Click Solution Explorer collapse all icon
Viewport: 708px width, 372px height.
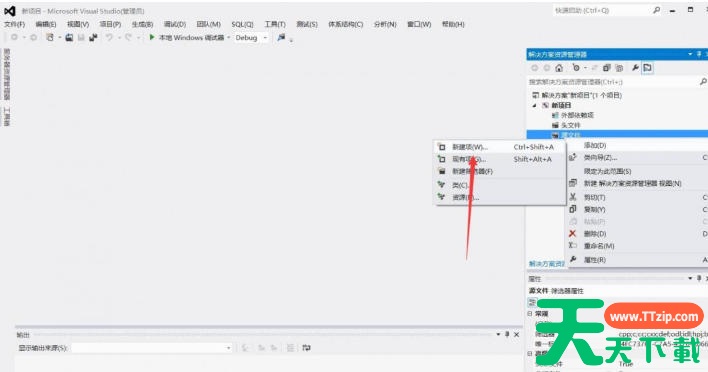click(606, 68)
